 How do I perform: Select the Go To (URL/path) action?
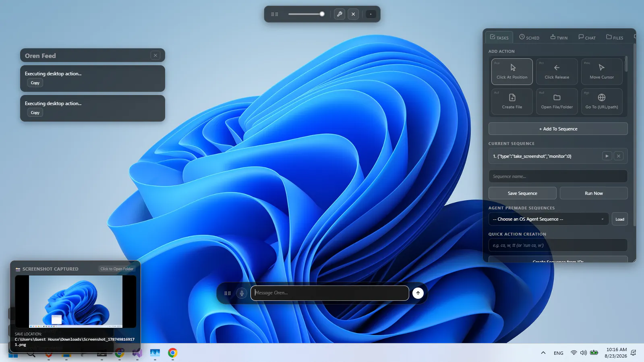[602, 101]
